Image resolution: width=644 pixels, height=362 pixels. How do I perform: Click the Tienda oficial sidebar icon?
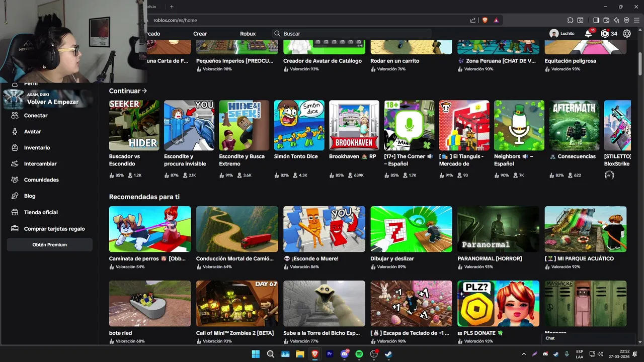point(15,212)
